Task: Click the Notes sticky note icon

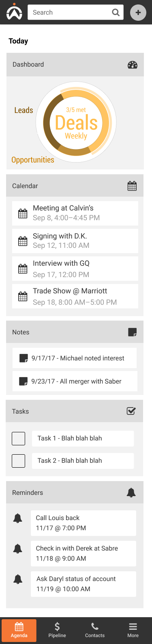Action: [132, 332]
